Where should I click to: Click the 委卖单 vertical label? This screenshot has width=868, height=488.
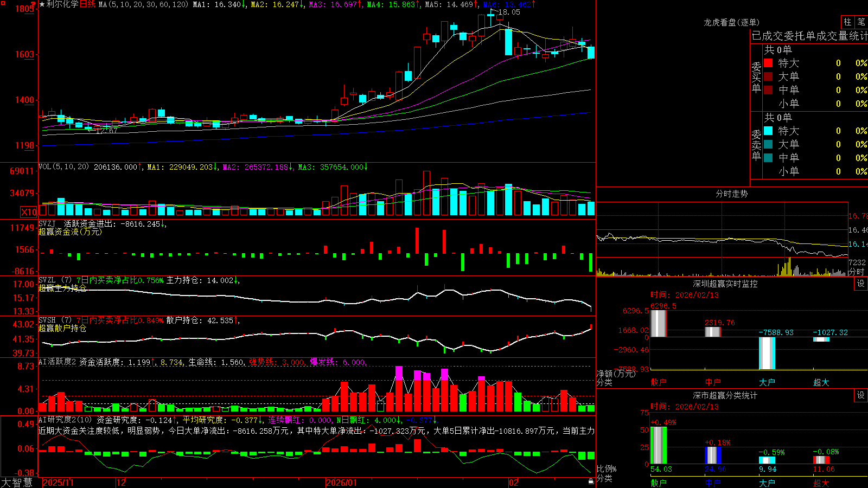756,145
